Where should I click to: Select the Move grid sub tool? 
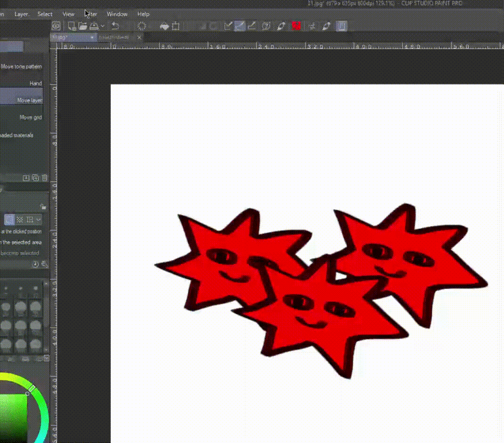(x=30, y=118)
